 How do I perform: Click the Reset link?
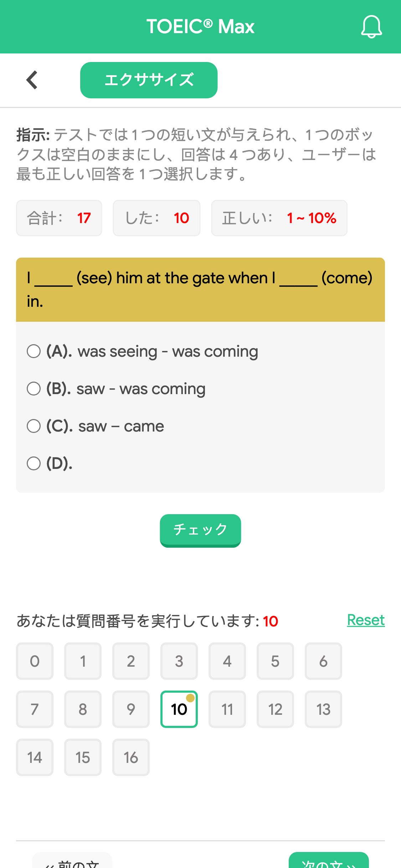(x=366, y=620)
